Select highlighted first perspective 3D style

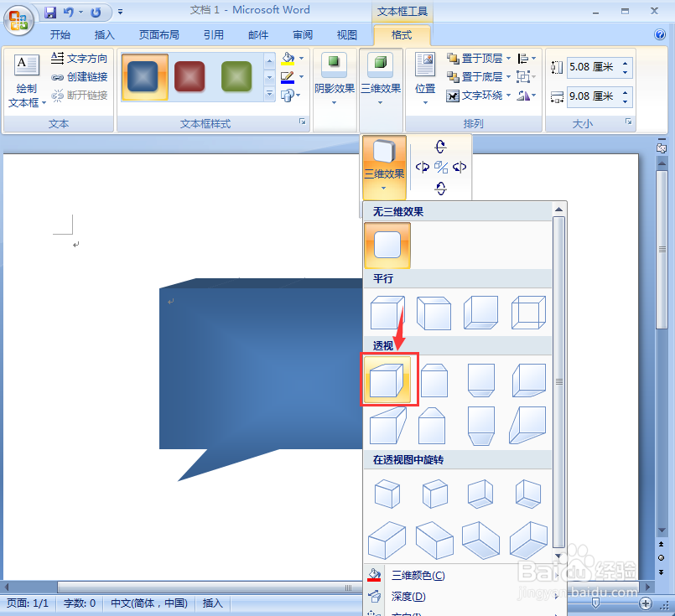[x=387, y=380]
